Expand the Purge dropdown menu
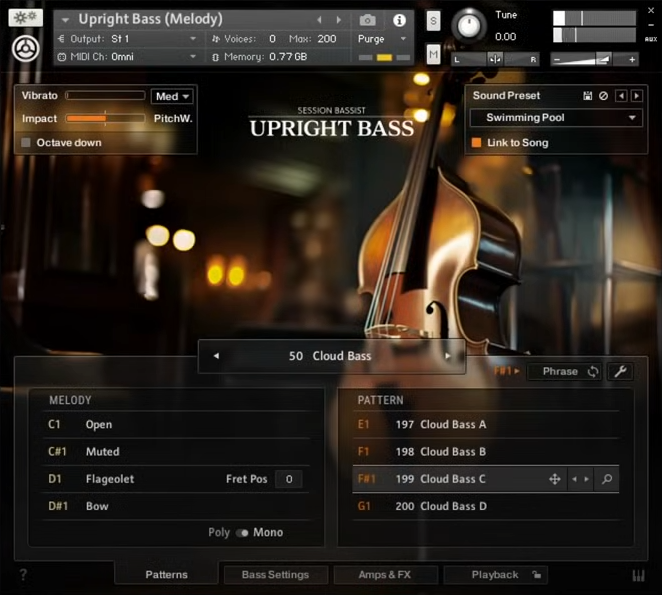Screen dimensions: 662x595 [x=383, y=39]
